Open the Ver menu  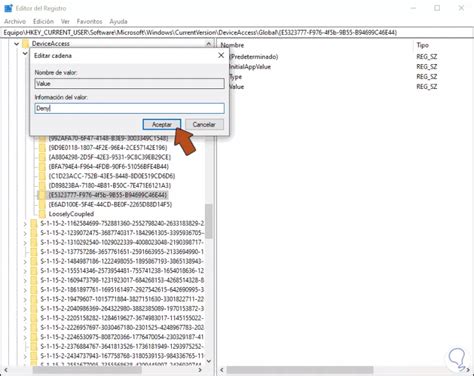point(65,21)
